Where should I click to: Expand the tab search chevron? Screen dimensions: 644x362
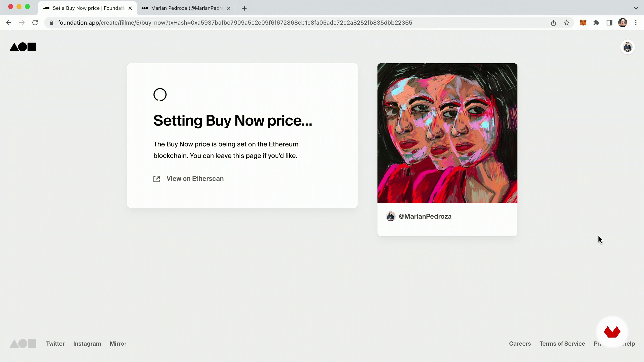(x=636, y=8)
